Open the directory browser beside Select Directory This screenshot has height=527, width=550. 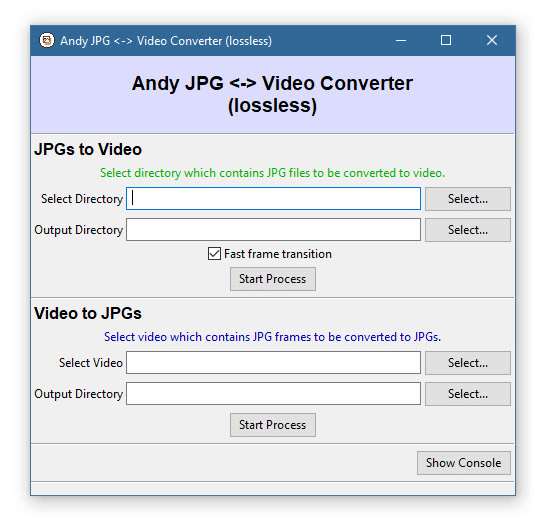point(468,199)
